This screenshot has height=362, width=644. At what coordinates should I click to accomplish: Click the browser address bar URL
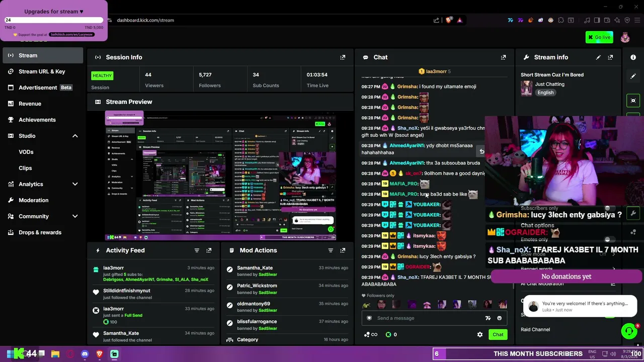(x=145, y=20)
